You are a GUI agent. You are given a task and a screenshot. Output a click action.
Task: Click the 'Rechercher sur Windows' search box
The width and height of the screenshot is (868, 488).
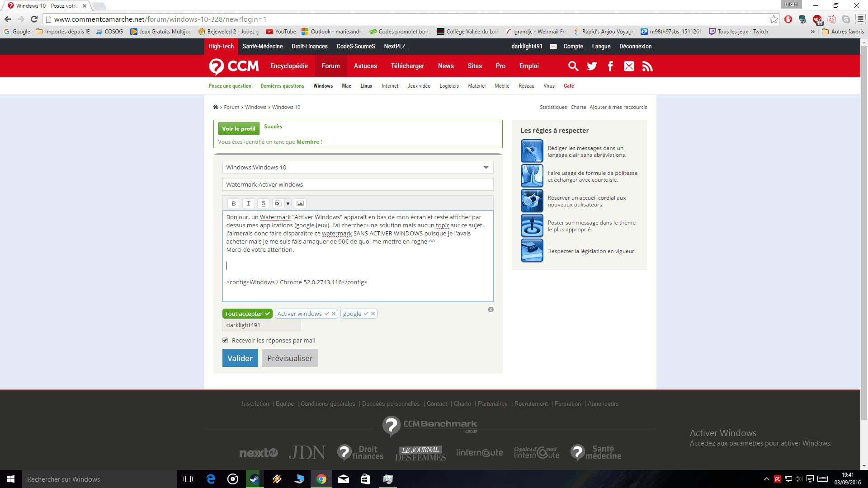pyautogui.click(x=99, y=479)
